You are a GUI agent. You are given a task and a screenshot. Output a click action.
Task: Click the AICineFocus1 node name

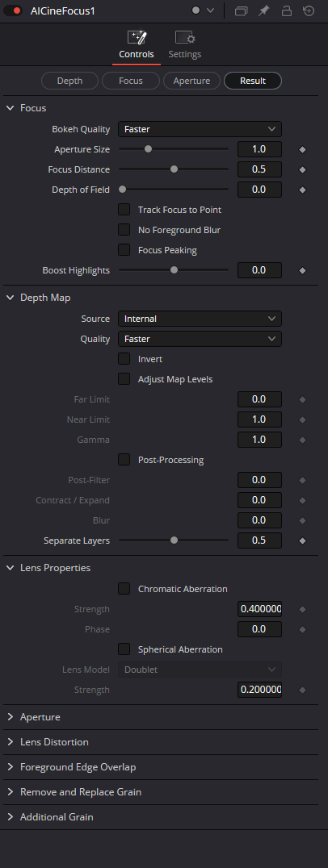(63, 10)
